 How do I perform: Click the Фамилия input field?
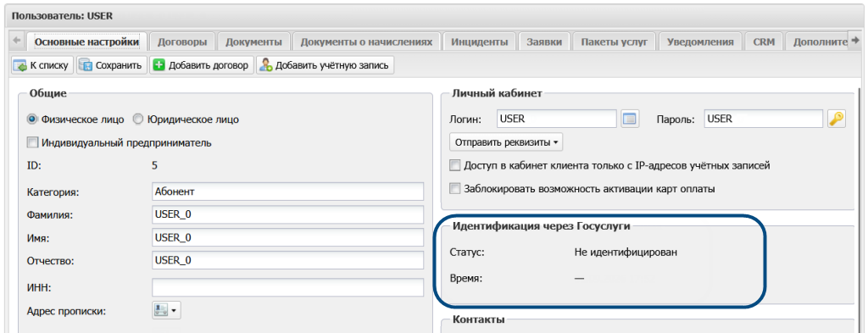point(288,214)
